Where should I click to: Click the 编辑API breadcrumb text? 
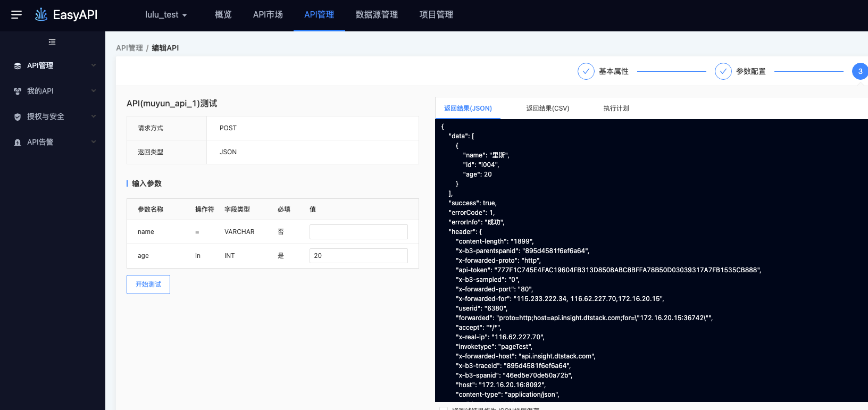coord(165,48)
